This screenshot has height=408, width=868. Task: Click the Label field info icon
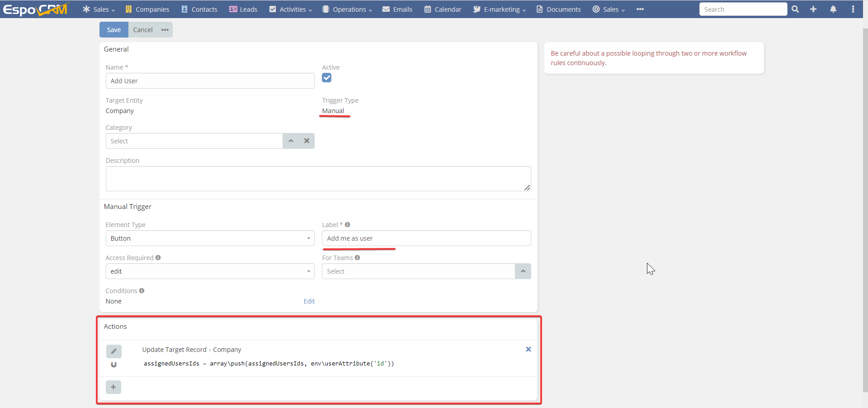click(348, 225)
